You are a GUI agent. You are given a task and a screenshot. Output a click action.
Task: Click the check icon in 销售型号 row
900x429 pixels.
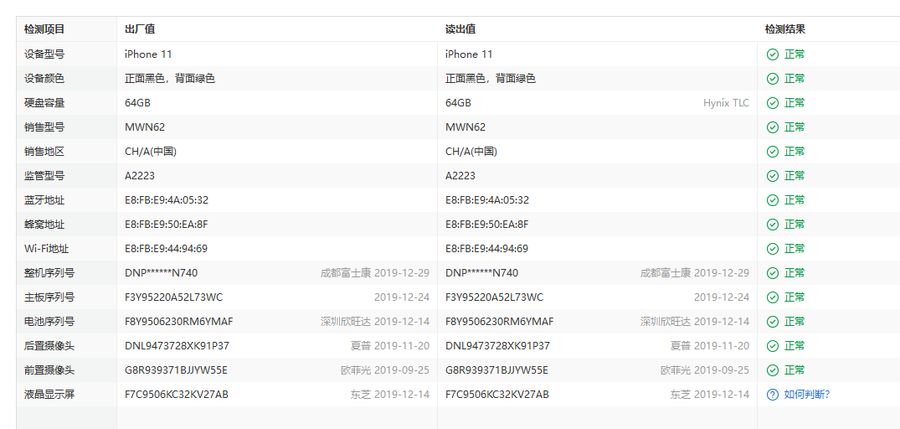click(x=773, y=127)
